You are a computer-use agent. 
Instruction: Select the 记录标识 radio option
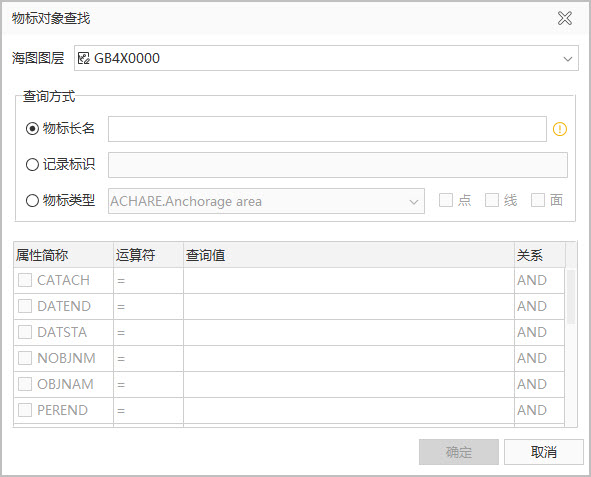pyautogui.click(x=32, y=165)
